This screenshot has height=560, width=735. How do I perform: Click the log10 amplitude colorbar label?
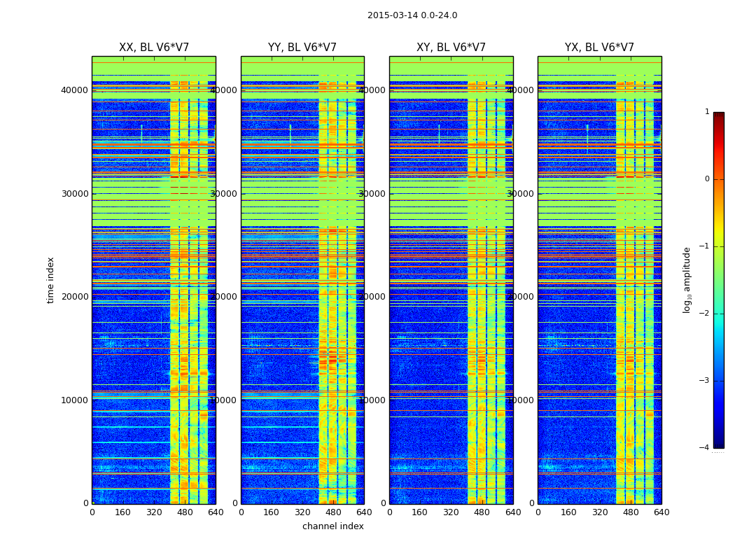[x=687, y=280]
